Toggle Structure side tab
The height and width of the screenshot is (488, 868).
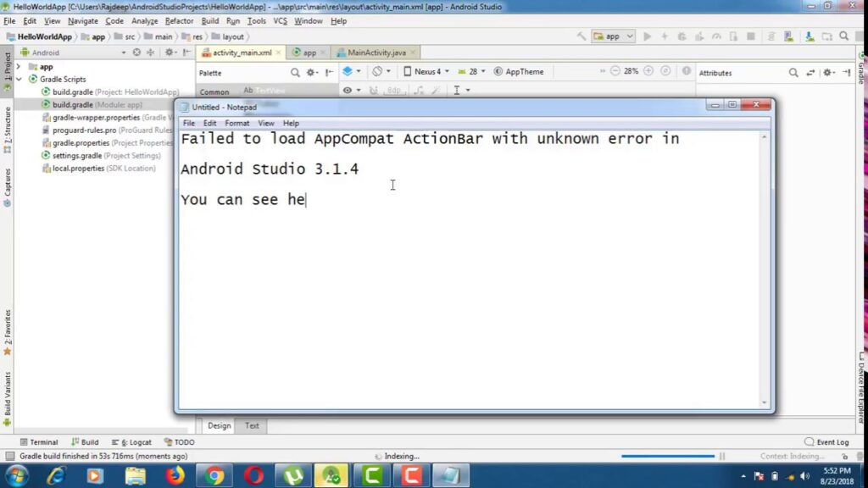(7, 130)
